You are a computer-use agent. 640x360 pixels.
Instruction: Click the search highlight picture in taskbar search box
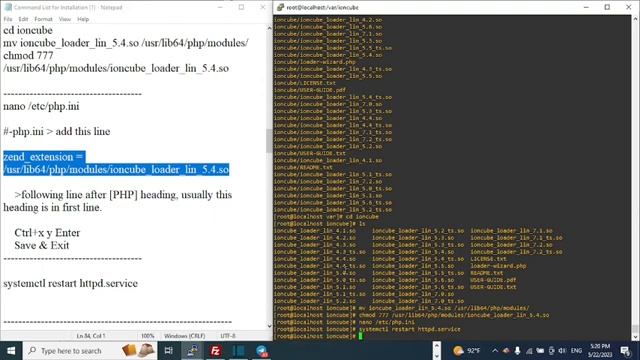138,350
